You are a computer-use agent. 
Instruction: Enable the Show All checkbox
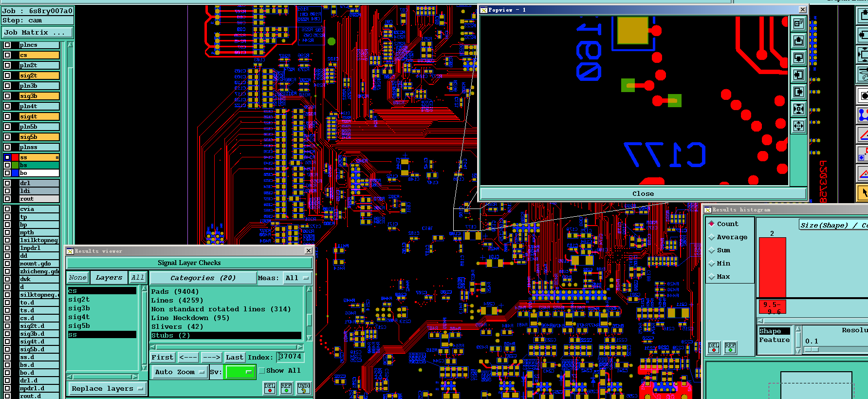pyautogui.click(x=262, y=371)
